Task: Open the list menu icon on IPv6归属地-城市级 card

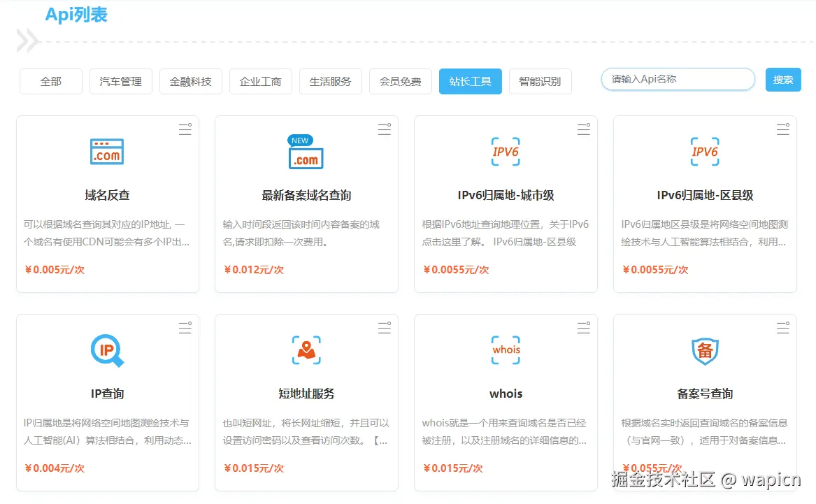Action: (584, 129)
